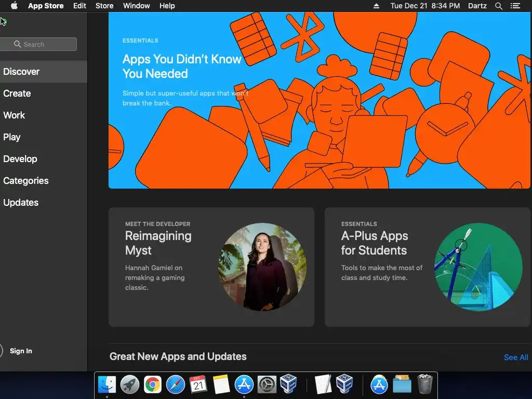Click the App Store search field

(x=38, y=44)
